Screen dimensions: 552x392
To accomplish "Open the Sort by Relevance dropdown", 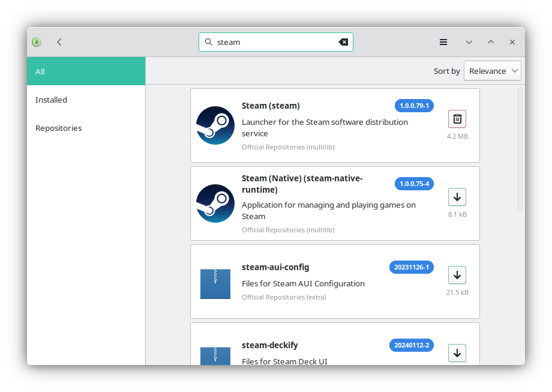I will [492, 71].
